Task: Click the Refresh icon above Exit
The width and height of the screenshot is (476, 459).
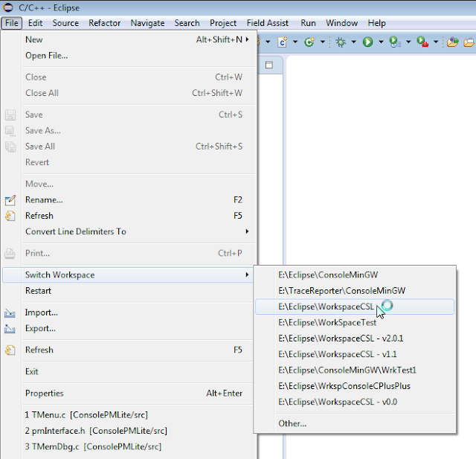Action: (10, 350)
